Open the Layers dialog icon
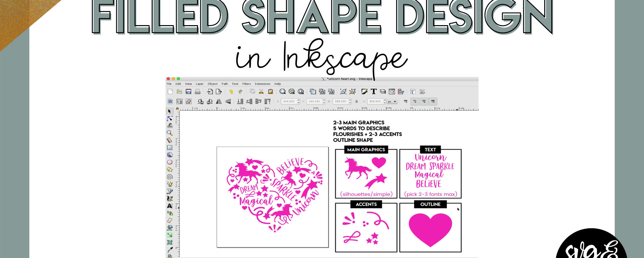Image resolution: width=644 pixels, height=258 pixels. 383,92
